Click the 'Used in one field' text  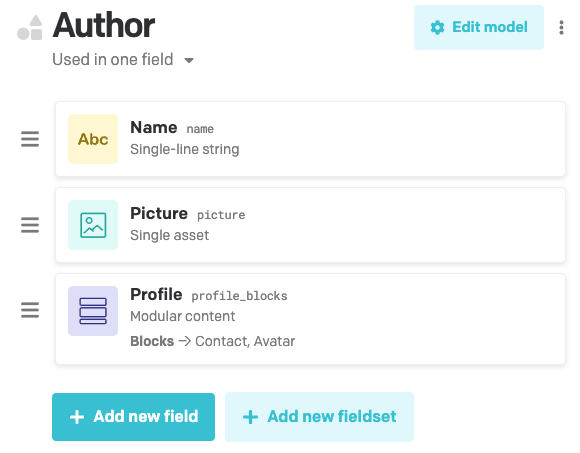click(x=113, y=60)
